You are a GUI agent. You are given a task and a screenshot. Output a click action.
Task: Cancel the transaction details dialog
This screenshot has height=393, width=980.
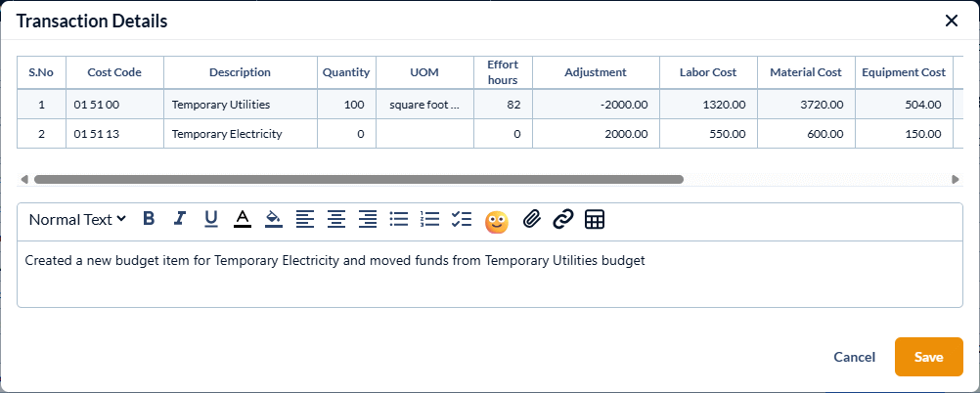[x=854, y=357]
